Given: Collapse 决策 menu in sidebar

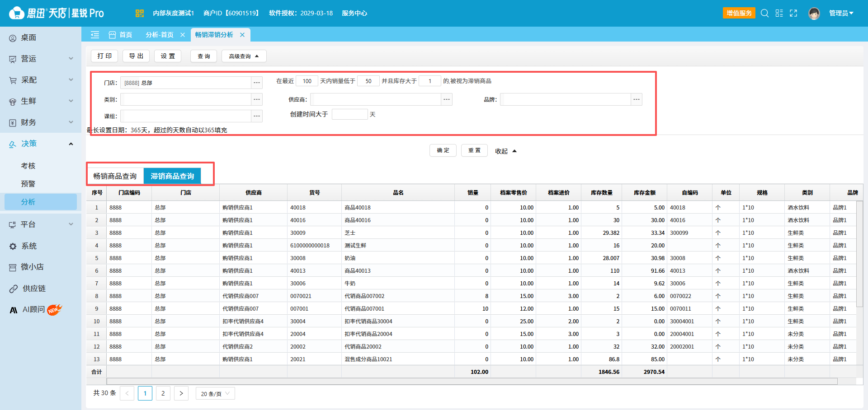Looking at the screenshot, I should coord(41,144).
